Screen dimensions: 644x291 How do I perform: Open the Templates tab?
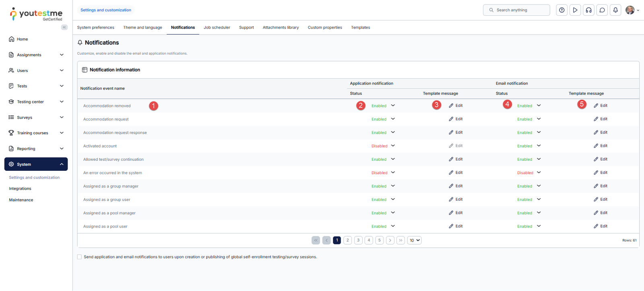coord(360,27)
